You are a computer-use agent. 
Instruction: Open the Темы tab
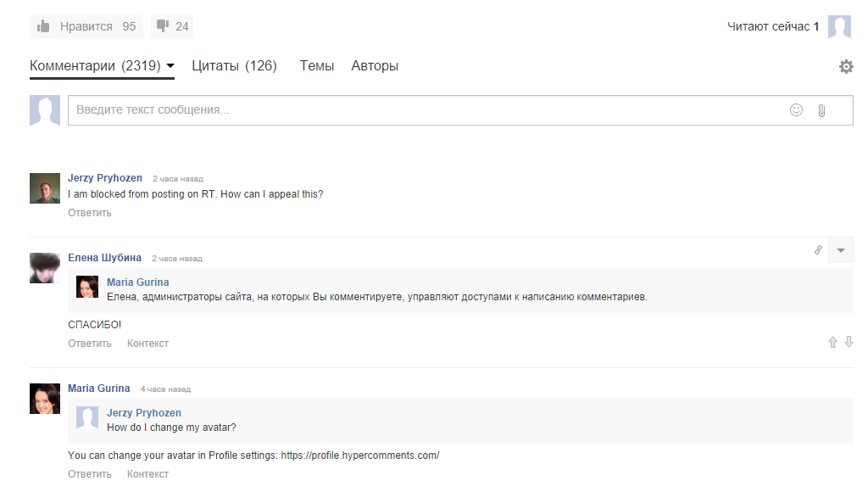click(317, 66)
